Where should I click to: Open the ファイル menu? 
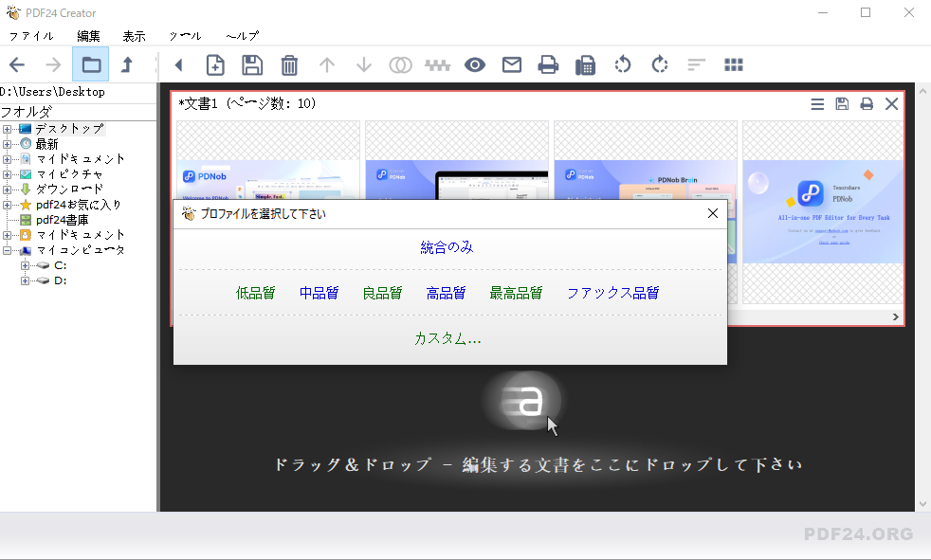pyautogui.click(x=31, y=35)
